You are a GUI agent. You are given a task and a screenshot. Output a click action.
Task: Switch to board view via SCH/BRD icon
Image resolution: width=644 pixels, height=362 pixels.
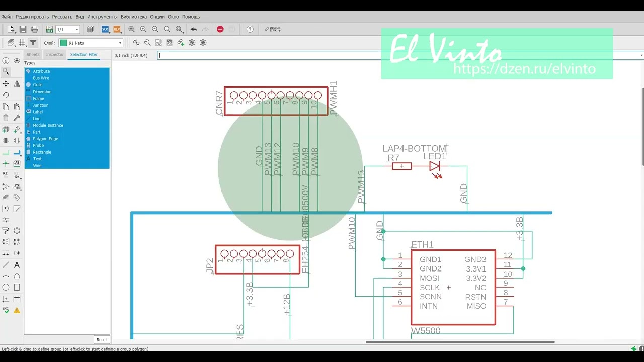tap(49, 29)
